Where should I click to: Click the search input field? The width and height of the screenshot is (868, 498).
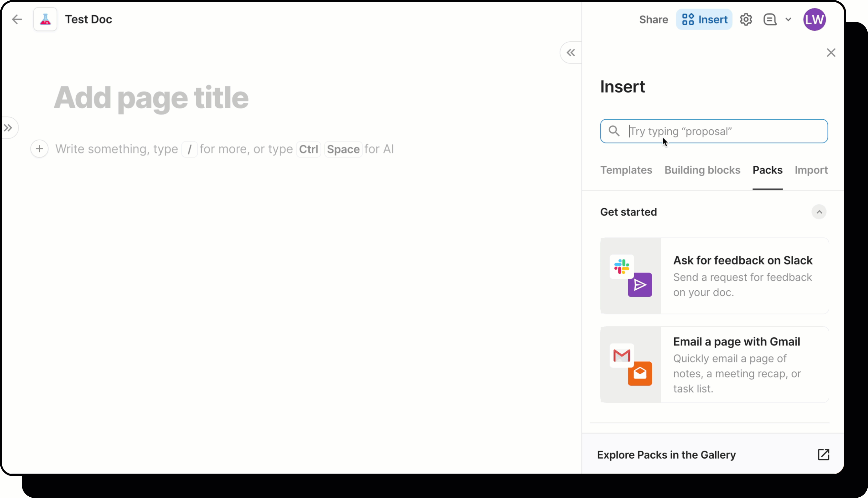pos(714,131)
